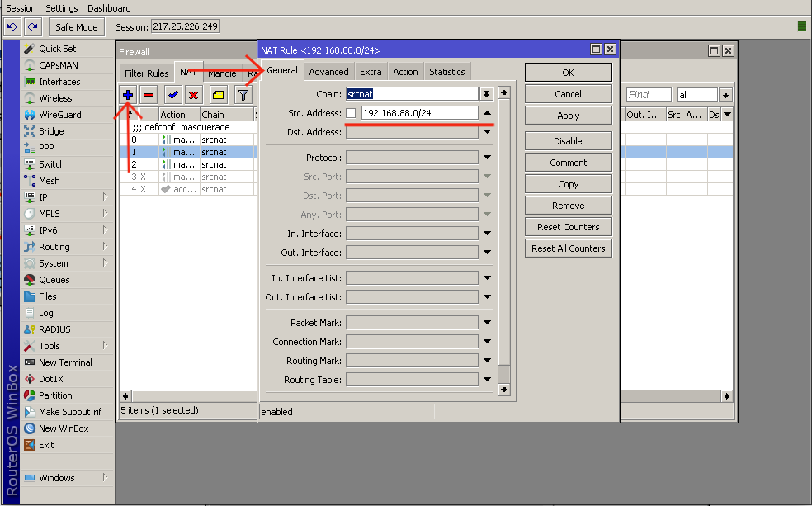Click the undo arrow in toolbar

coord(12,27)
